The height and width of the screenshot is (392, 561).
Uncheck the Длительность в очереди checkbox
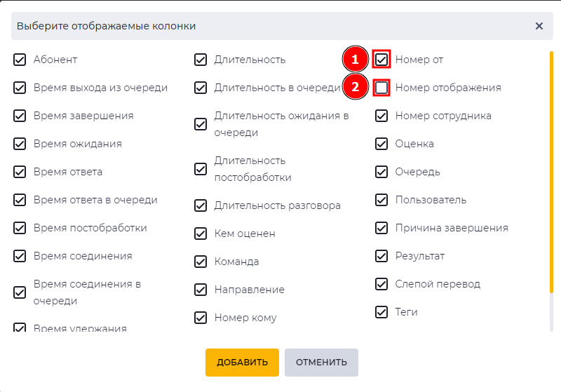click(x=201, y=88)
